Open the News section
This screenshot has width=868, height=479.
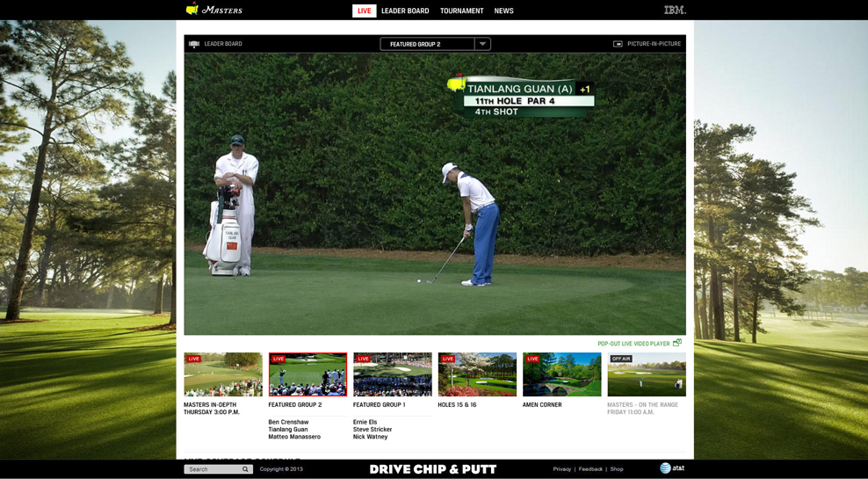[x=503, y=11]
